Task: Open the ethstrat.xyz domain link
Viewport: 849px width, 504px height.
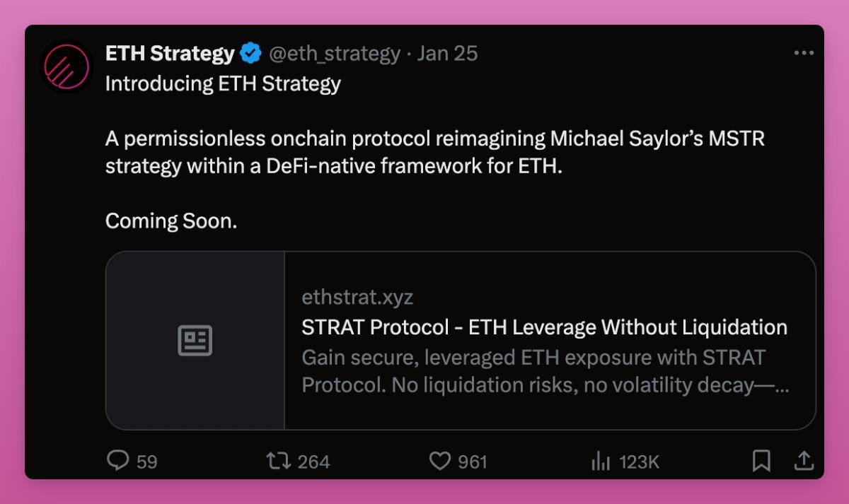Action: 357,298
